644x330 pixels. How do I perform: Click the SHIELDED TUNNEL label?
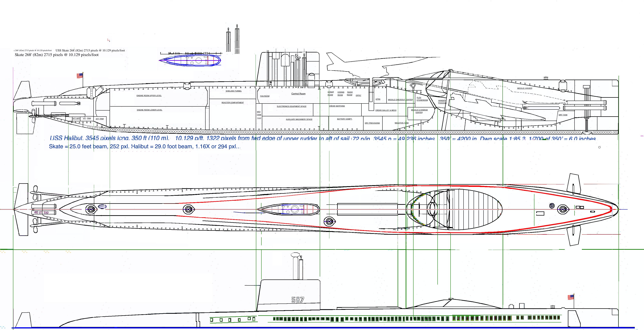pos(234,91)
